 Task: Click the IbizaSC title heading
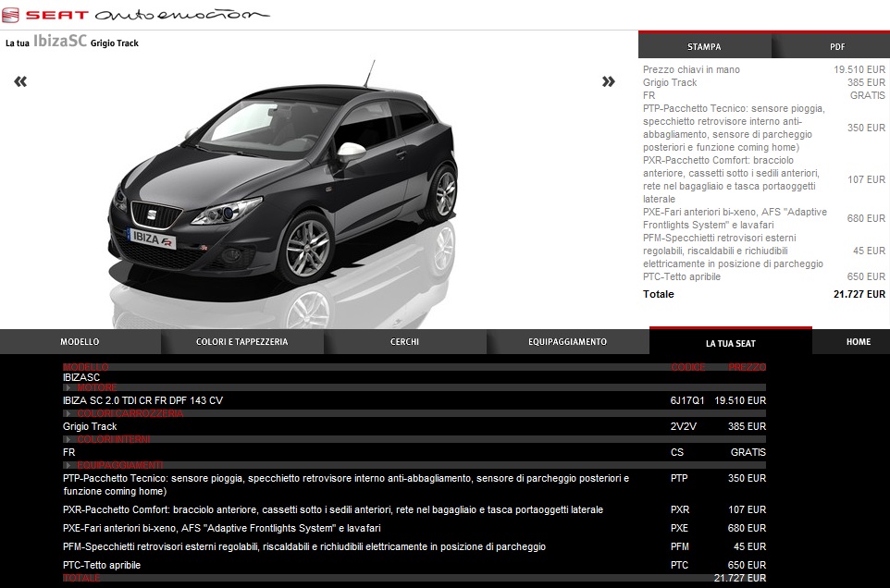click(60, 42)
